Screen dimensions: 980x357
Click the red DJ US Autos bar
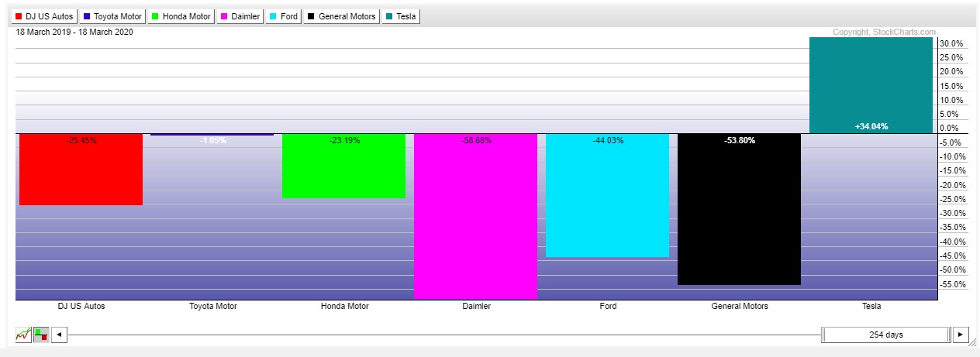click(81, 170)
